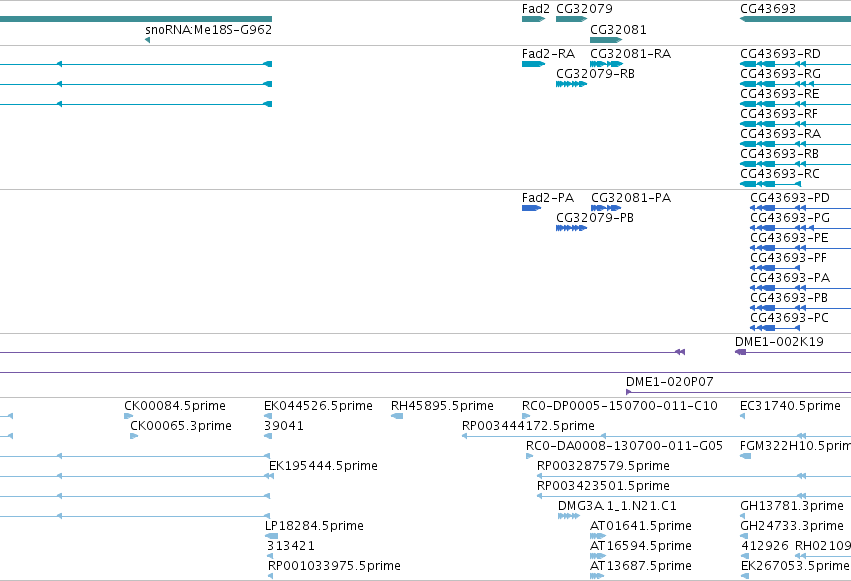Click the CG43693 gene label

click(x=767, y=9)
